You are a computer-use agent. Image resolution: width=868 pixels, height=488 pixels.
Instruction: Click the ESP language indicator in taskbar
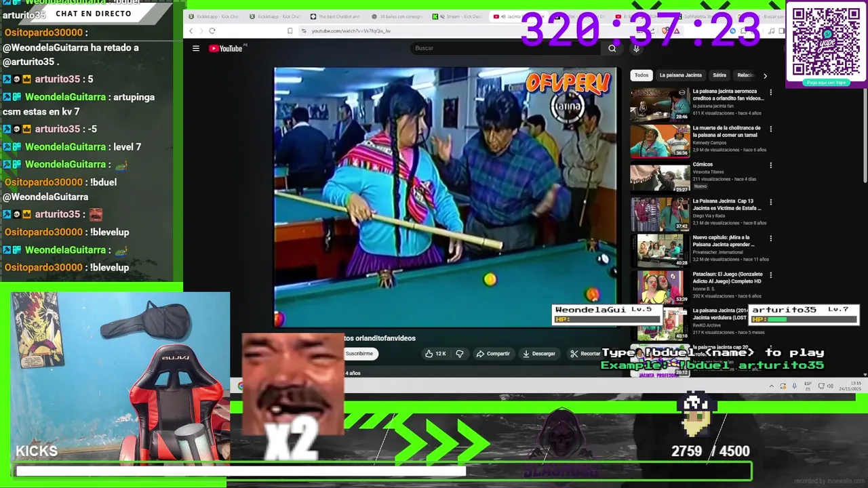point(808,386)
